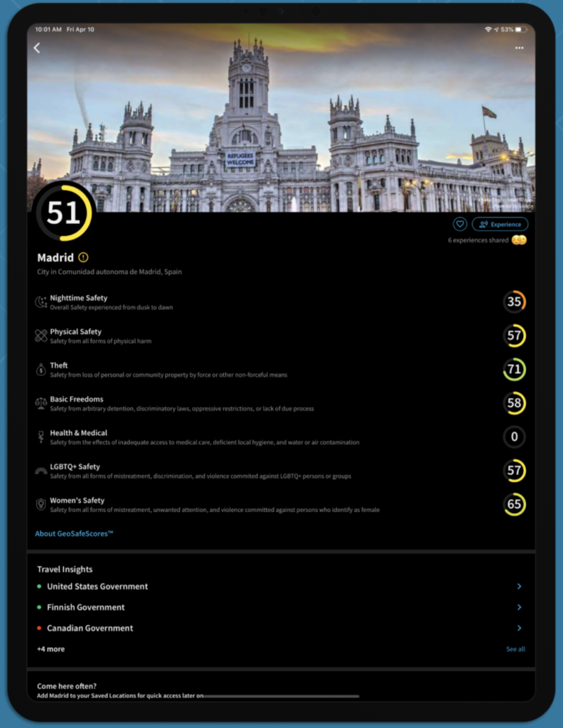Tap See all travel insights
This screenshot has height=728, width=563.
coord(515,649)
